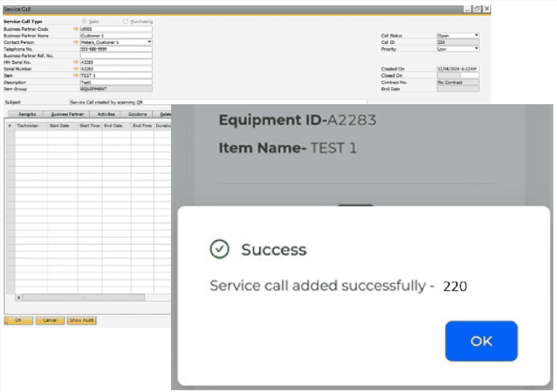Expand the Priority dropdown

(x=476, y=49)
